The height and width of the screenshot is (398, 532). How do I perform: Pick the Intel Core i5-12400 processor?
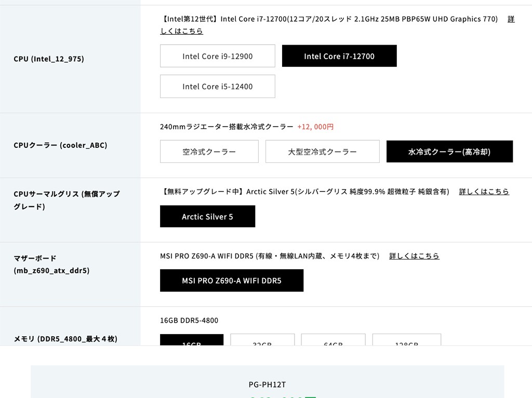pos(217,87)
